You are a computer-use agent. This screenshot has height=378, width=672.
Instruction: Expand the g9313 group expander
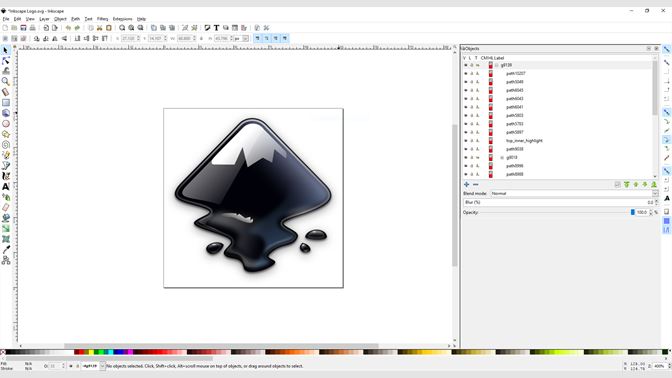click(502, 158)
